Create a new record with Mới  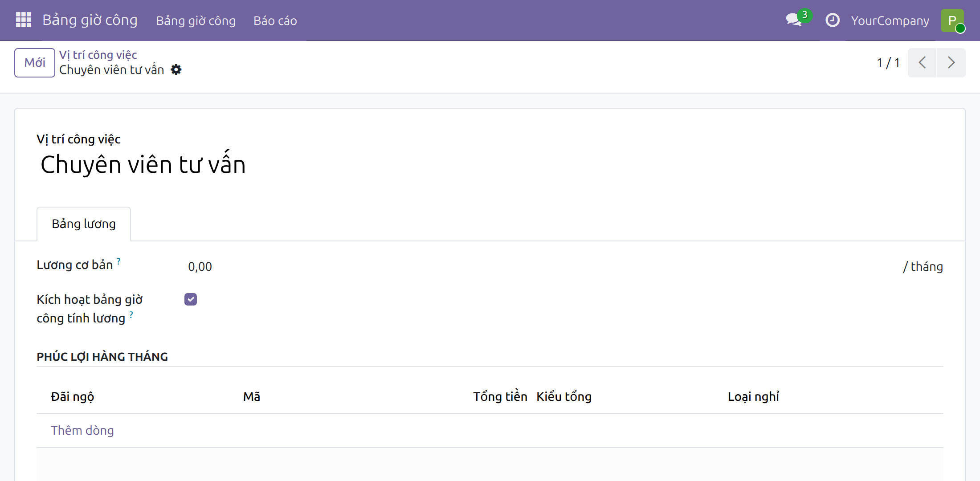35,62
